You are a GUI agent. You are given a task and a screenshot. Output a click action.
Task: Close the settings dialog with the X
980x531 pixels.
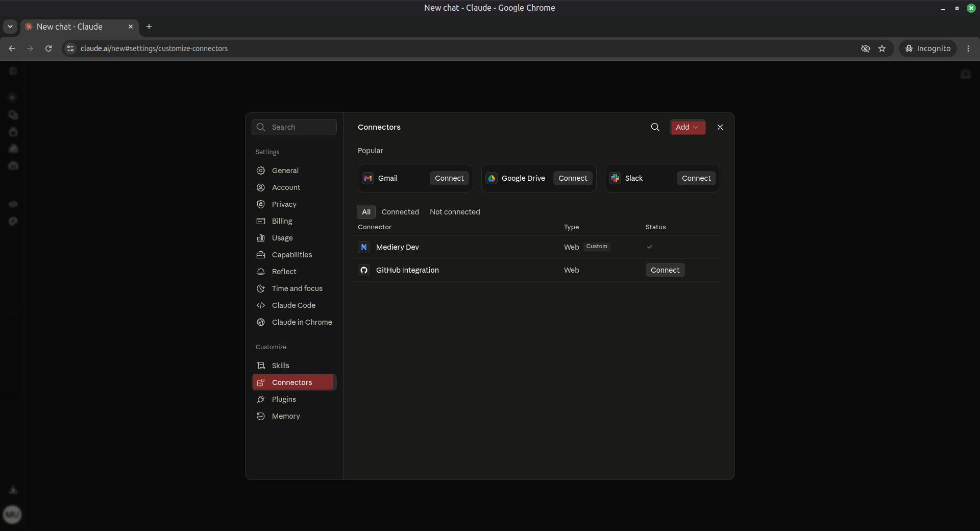[x=720, y=127]
